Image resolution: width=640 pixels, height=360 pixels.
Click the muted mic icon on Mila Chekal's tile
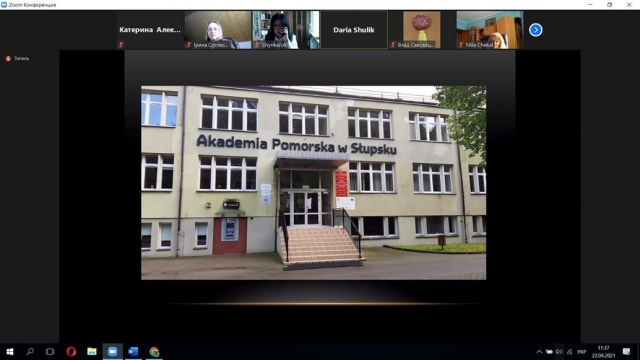(x=461, y=44)
